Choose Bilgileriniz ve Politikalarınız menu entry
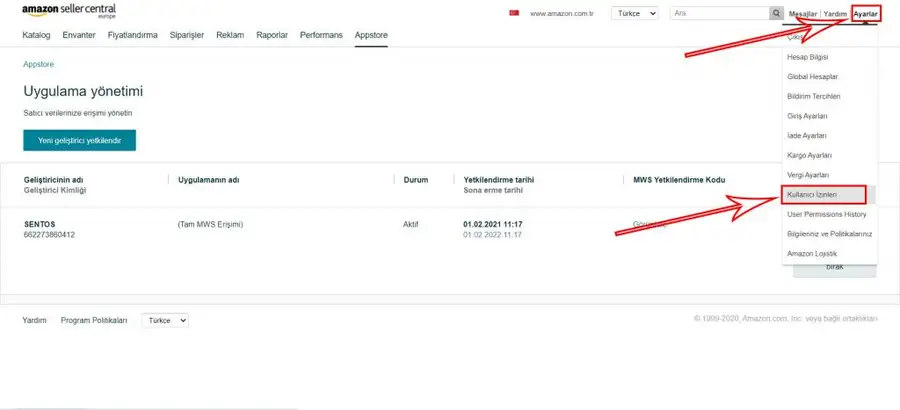Screen dimensions: 900x410 click(829, 234)
